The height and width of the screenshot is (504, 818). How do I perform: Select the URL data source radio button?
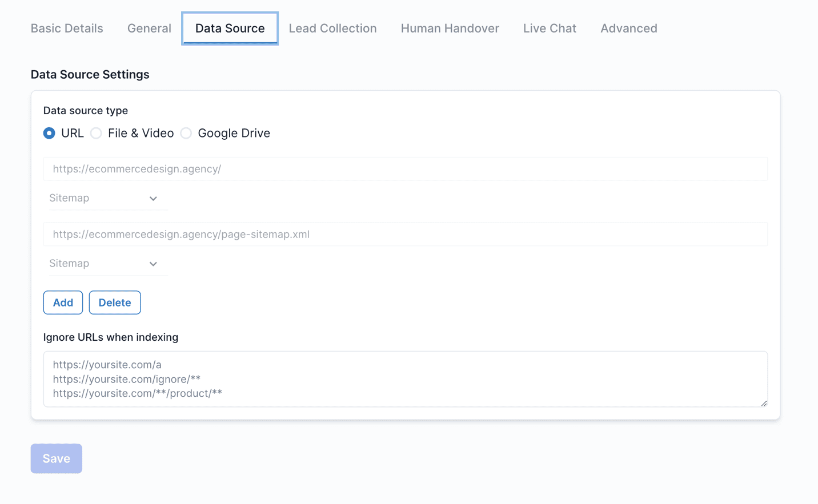pyautogui.click(x=50, y=134)
